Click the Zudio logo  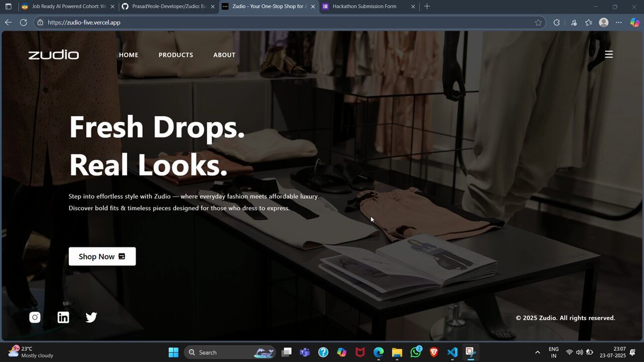click(x=54, y=55)
